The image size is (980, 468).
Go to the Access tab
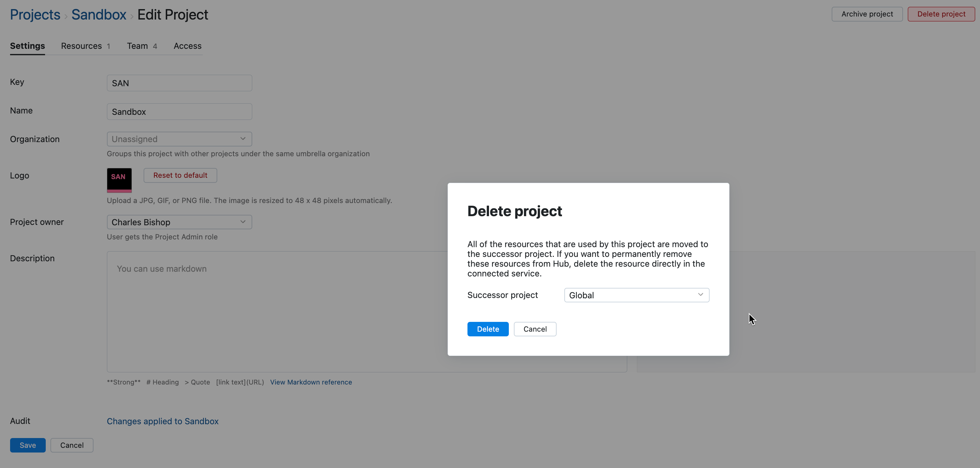[x=187, y=46]
